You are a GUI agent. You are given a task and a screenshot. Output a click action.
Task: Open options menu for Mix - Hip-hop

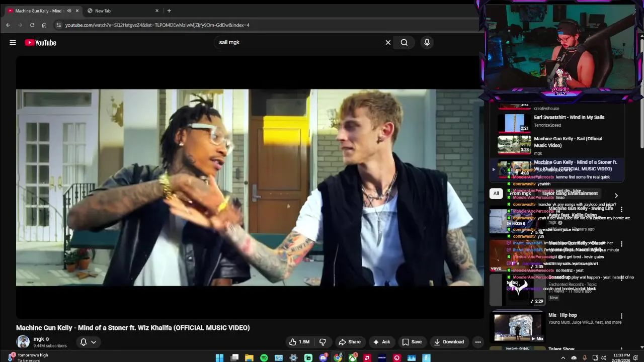coord(621,316)
